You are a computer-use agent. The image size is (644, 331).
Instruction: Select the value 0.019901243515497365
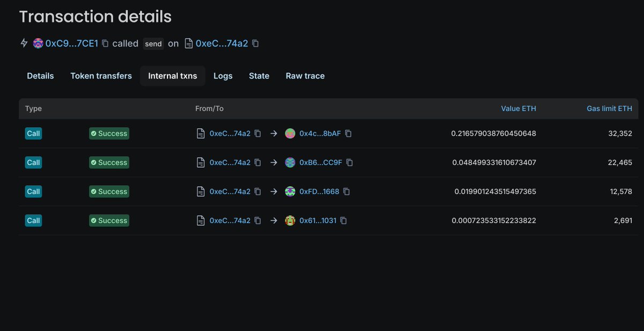tap(495, 192)
